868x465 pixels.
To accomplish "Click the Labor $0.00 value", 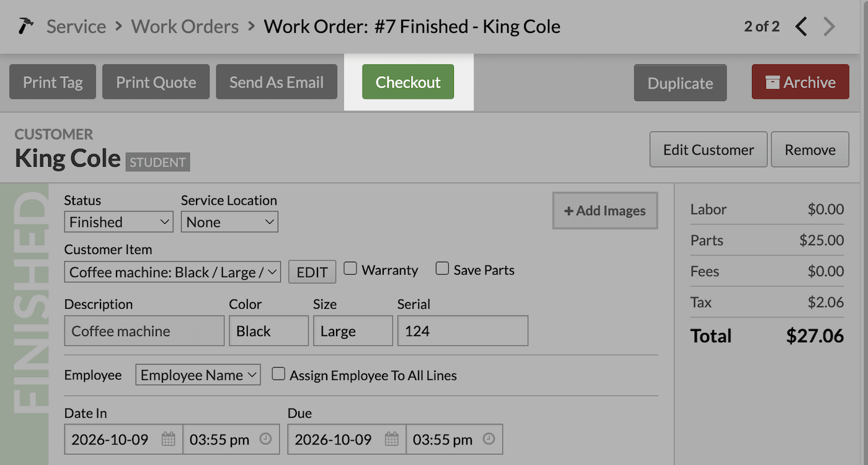I will click(x=826, y=209).
